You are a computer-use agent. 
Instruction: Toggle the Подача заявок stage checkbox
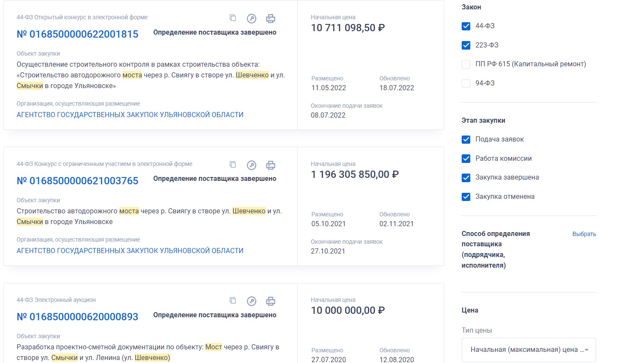(x=466, y=139)
